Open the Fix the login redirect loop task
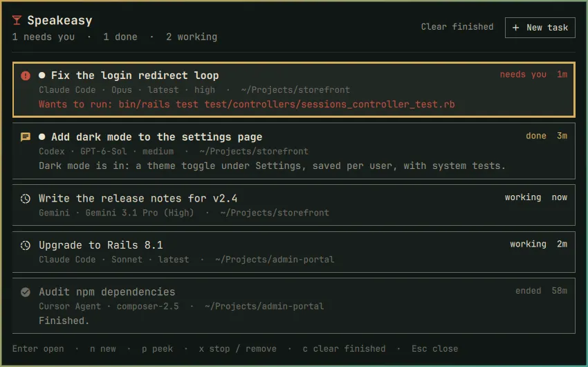 pos(293,90)
